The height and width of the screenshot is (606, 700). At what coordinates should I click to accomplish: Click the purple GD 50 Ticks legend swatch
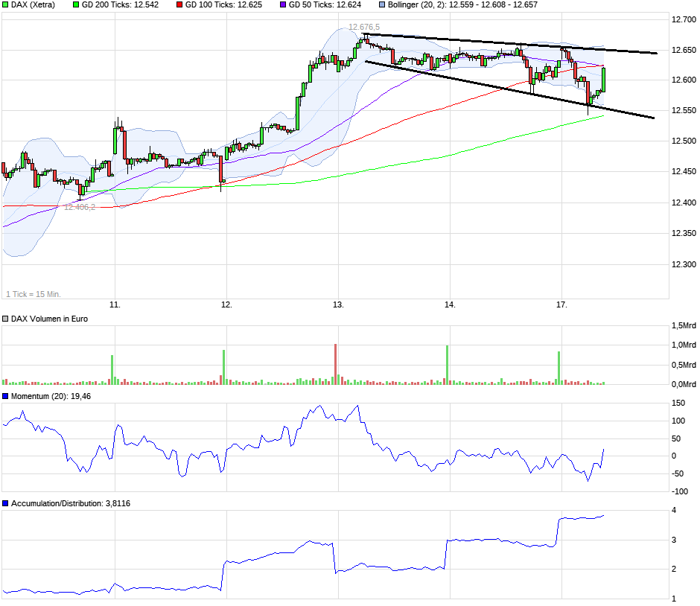coord(283,5)
